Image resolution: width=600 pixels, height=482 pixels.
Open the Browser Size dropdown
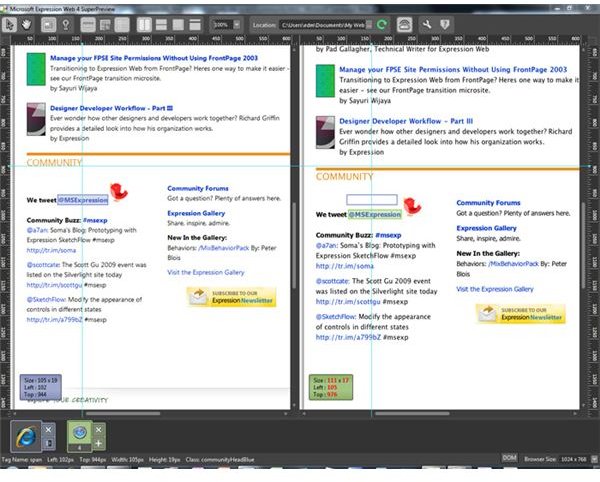coord(594,459)
